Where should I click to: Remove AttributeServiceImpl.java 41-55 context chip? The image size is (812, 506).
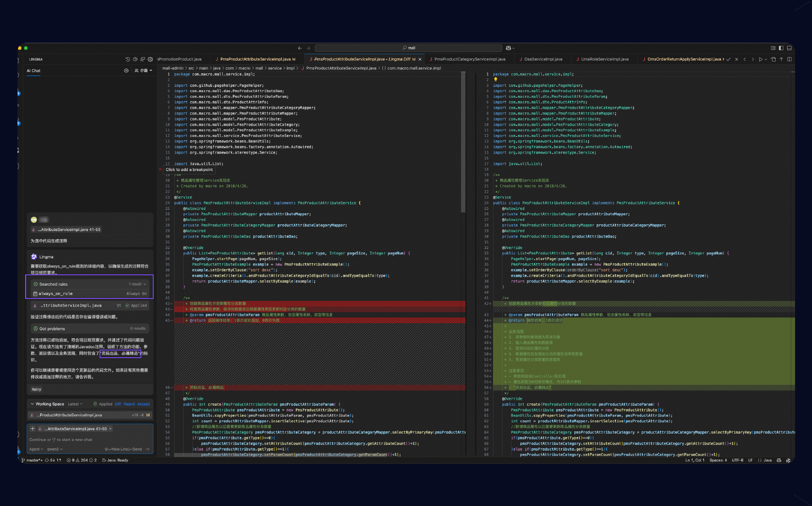[111, 429]
